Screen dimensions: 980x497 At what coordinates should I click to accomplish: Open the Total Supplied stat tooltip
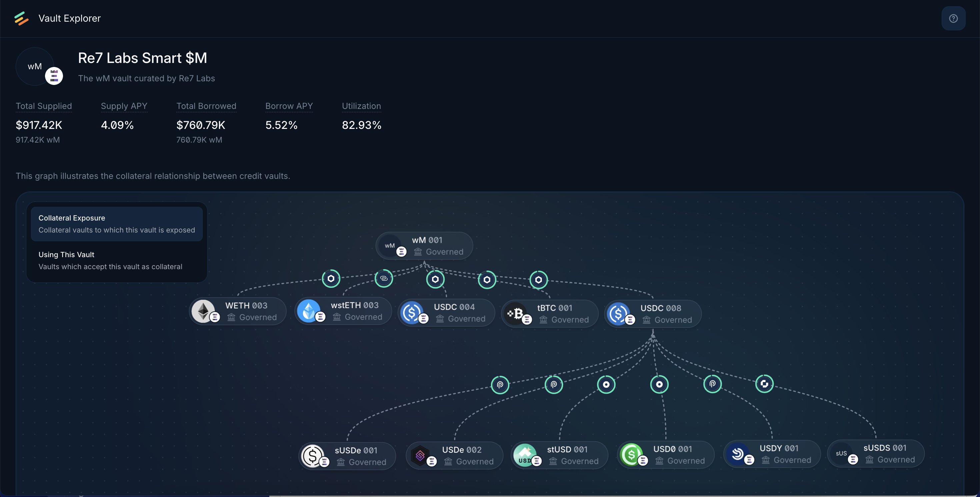(x=43, y=106)
